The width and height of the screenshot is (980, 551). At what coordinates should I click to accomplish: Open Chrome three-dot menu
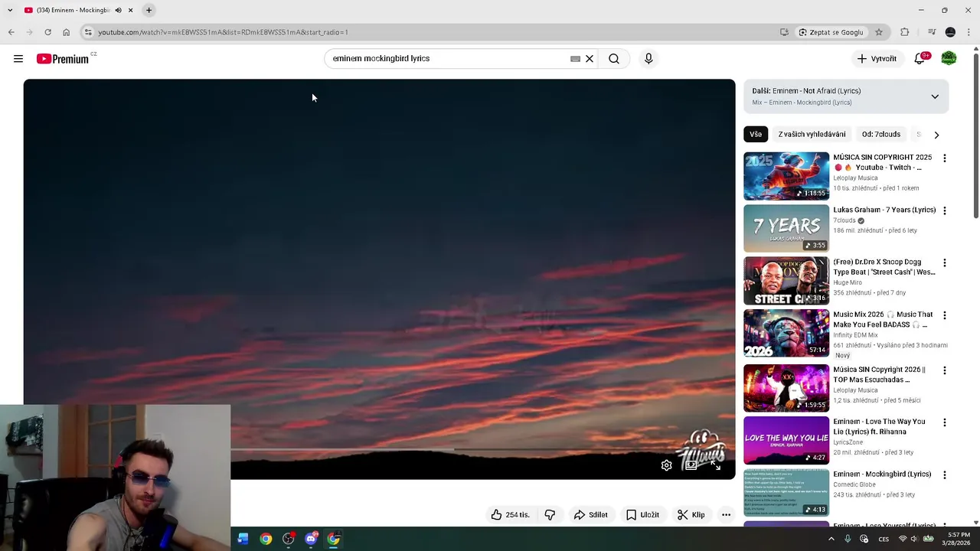(969, 32)
